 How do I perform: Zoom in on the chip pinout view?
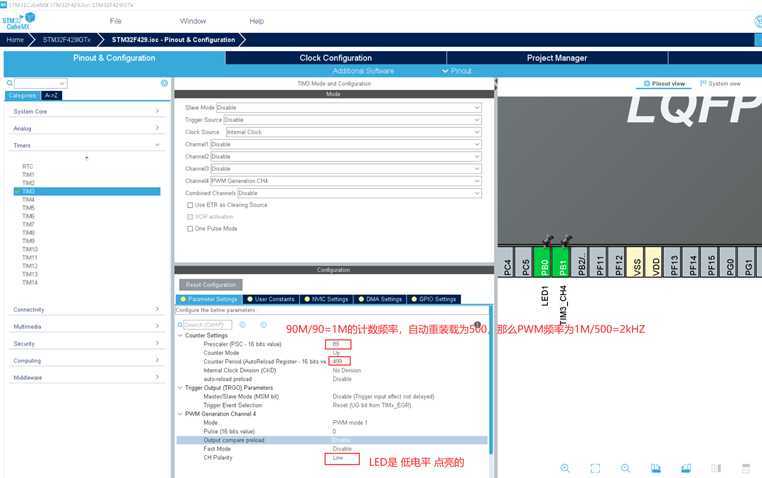pos(565,468)
